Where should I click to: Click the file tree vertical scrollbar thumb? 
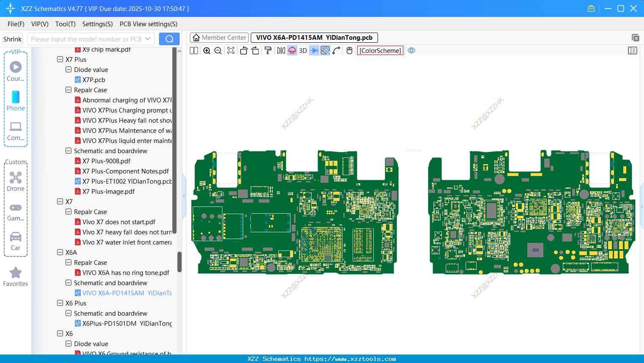point(179,262)
